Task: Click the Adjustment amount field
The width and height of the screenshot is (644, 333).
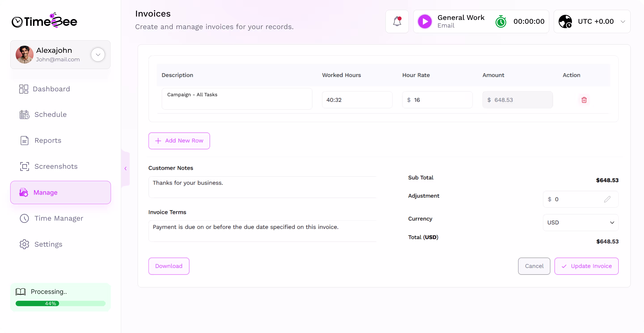Action: [x=580, y=199]
